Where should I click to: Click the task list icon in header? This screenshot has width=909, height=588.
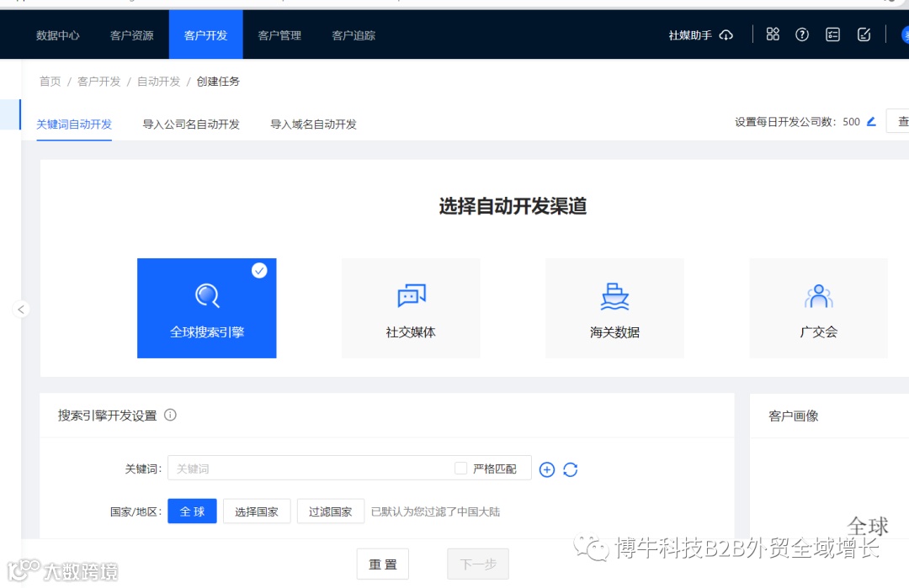832,34
